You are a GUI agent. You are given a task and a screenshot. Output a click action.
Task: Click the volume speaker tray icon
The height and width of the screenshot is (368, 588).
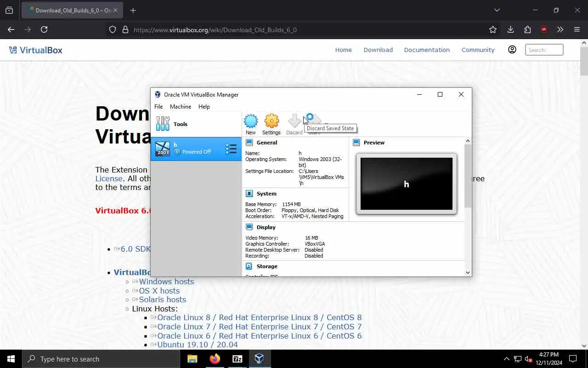pyautogui.click(x=529, y=359)
